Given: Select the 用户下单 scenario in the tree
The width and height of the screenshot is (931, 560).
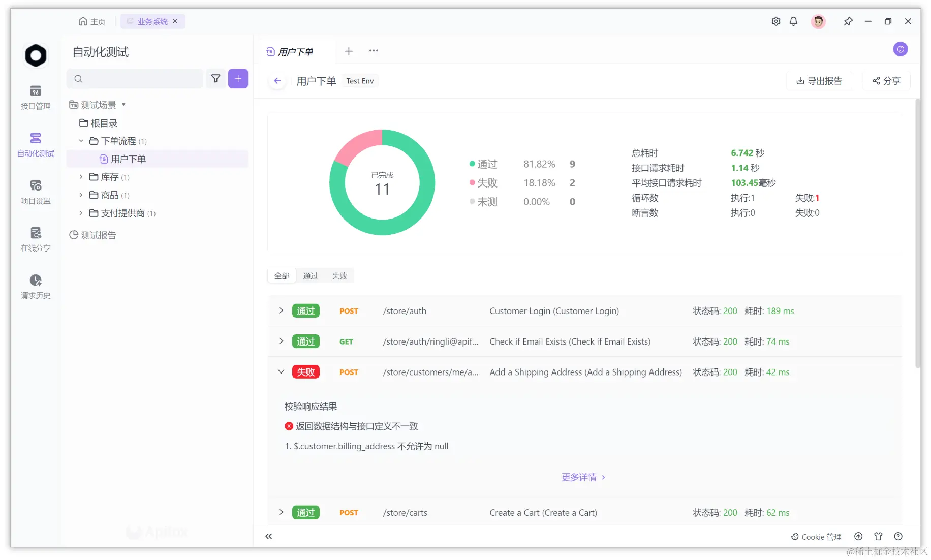Looking at the screenshot, I should [x=158, y=159].
